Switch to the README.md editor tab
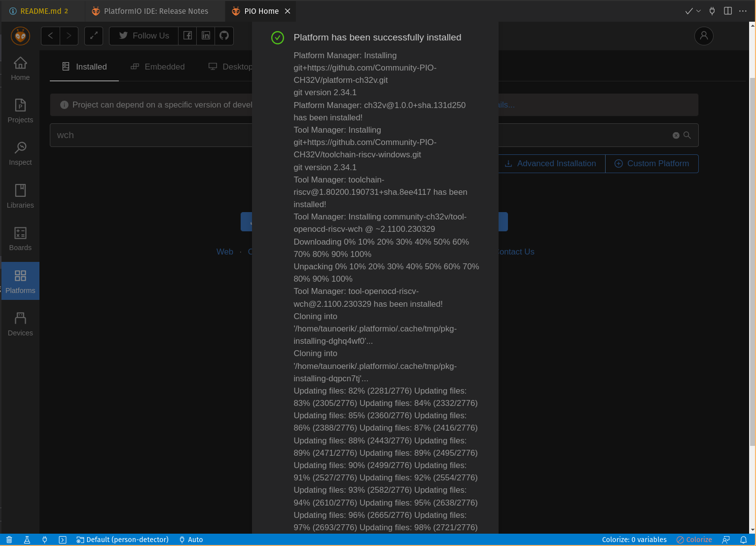Image resolution: width=756 pixels, height=546 pixels. click(x=39, y=11)
